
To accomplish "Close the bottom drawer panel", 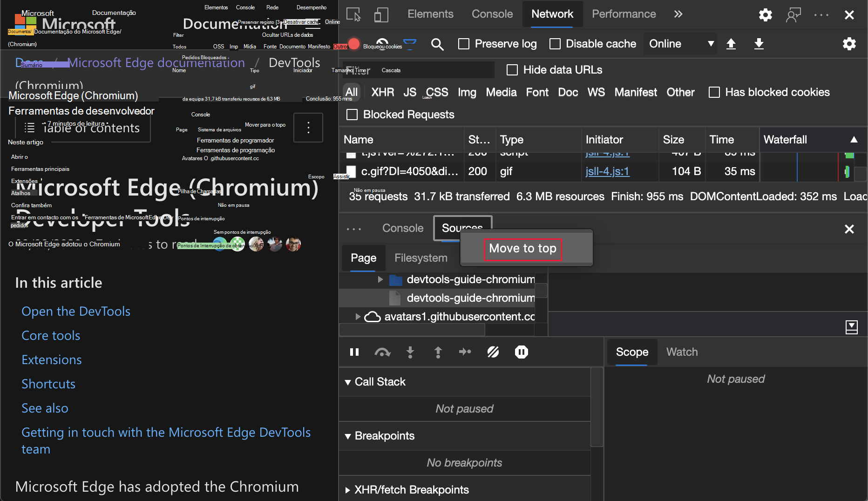I will click(849, 229).
